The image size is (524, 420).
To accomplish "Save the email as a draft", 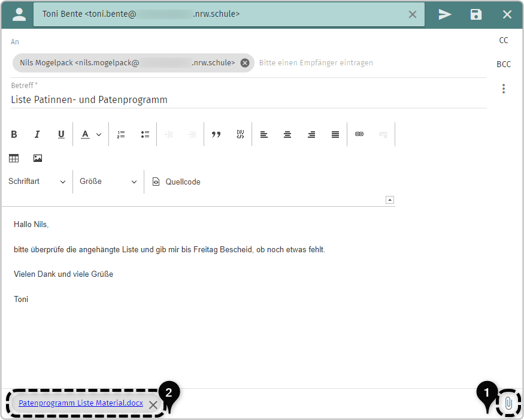I will pyautogui.click(x=476, y=14).
